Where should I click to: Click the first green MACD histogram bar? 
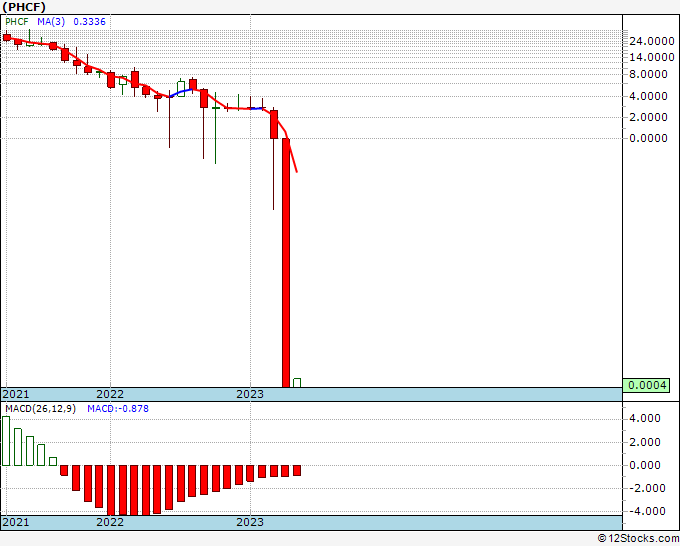click(x=6, y=441)
